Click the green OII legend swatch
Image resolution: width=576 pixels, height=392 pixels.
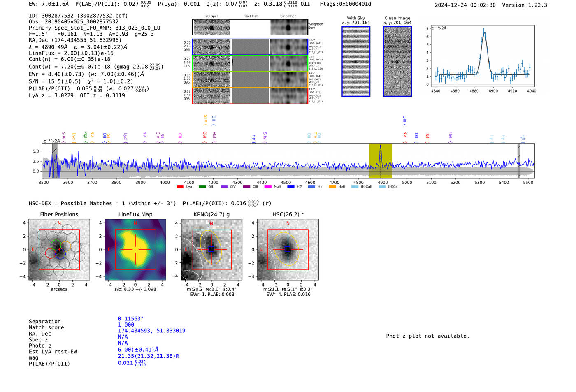point(202,186)
